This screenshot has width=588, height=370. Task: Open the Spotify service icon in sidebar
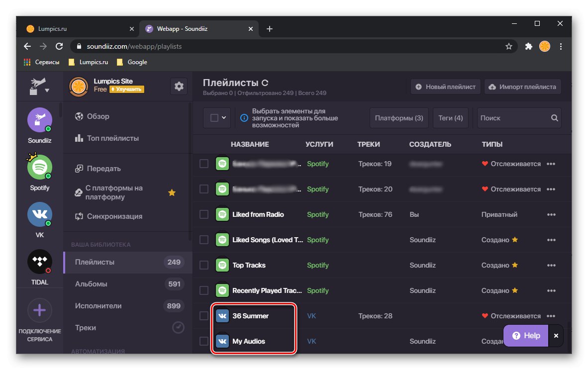pyautogui.click(x=39, y=168)
